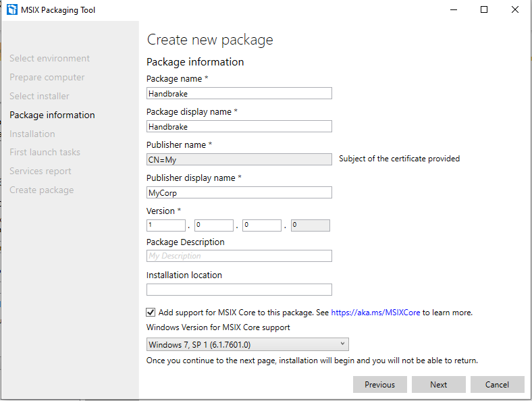
Task: Minimize the MSIX Packaging Tool window
Action: [x=452, y=10]
